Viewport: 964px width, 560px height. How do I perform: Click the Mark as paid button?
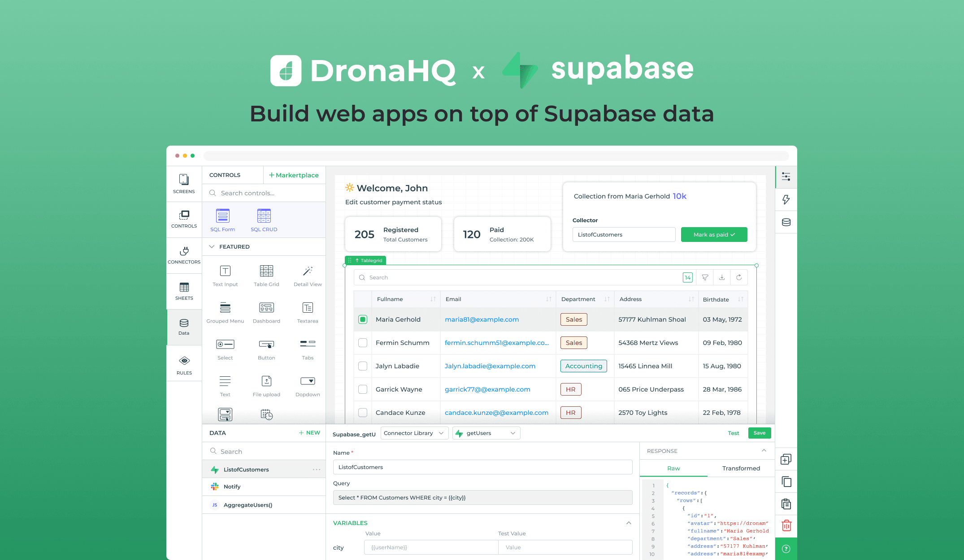pyautogui.click(x=714, y=235)
